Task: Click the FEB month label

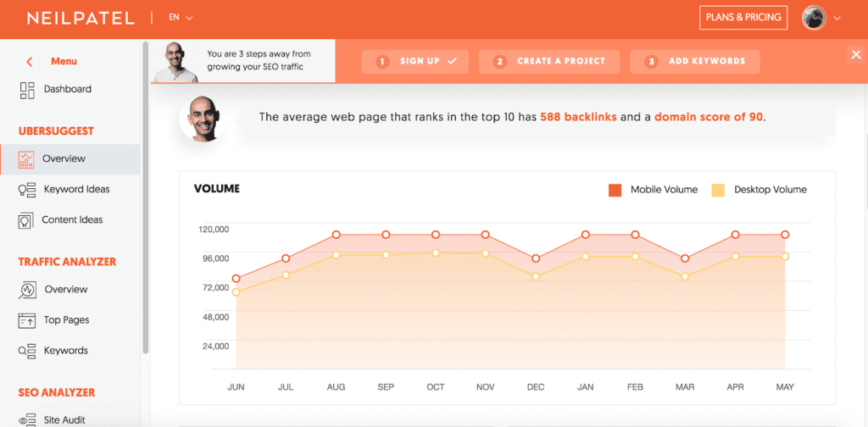Action: coord(635,387)
